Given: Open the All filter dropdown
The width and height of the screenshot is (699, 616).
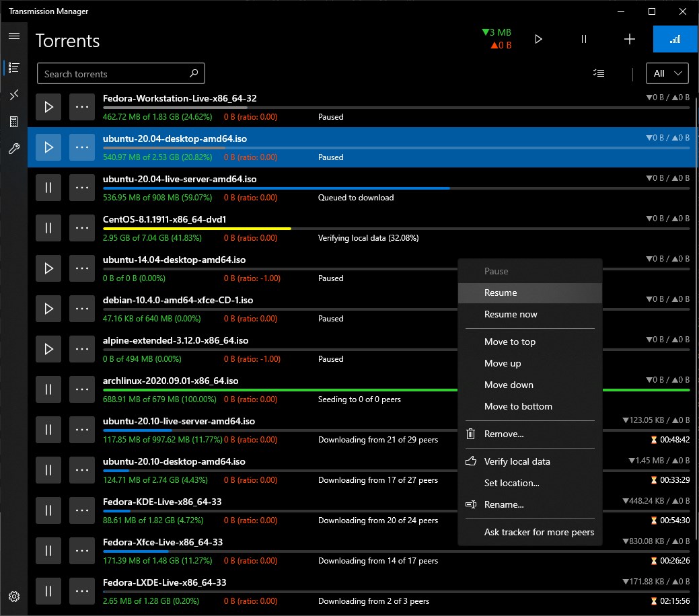Looking at the screenshot, I should 667,73.
